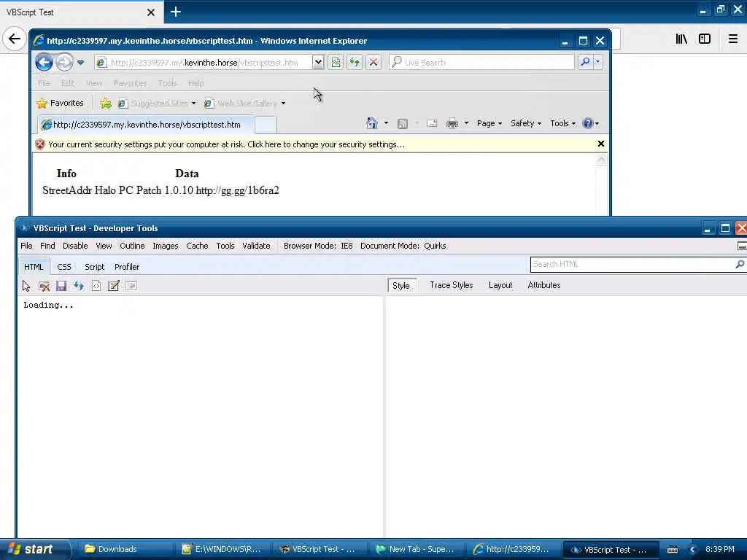Open Developer Tools Outline menu
The height and width of the screenshot is (560, 747).
point(132,246)
